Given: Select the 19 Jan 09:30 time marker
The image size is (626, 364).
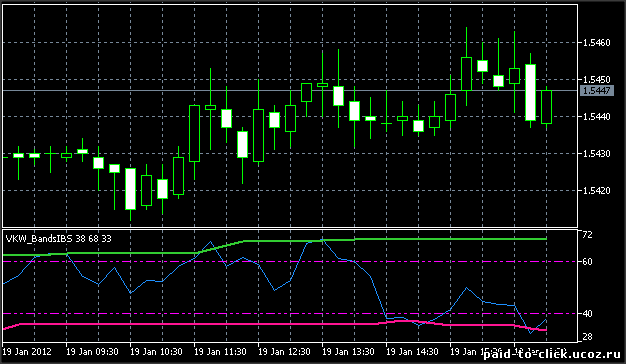Looking at the screenshot, I should tap(92, 352).
